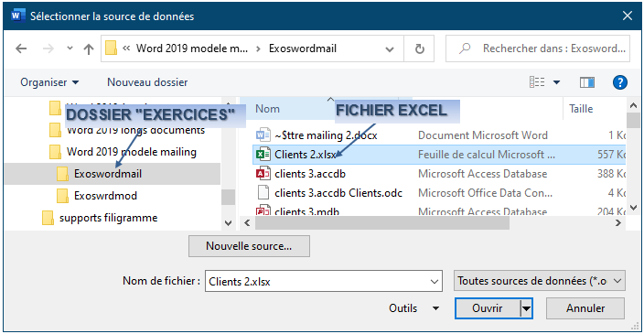Click the Annuler button
This screenshot has width=644, height=334.
point(585,308)
